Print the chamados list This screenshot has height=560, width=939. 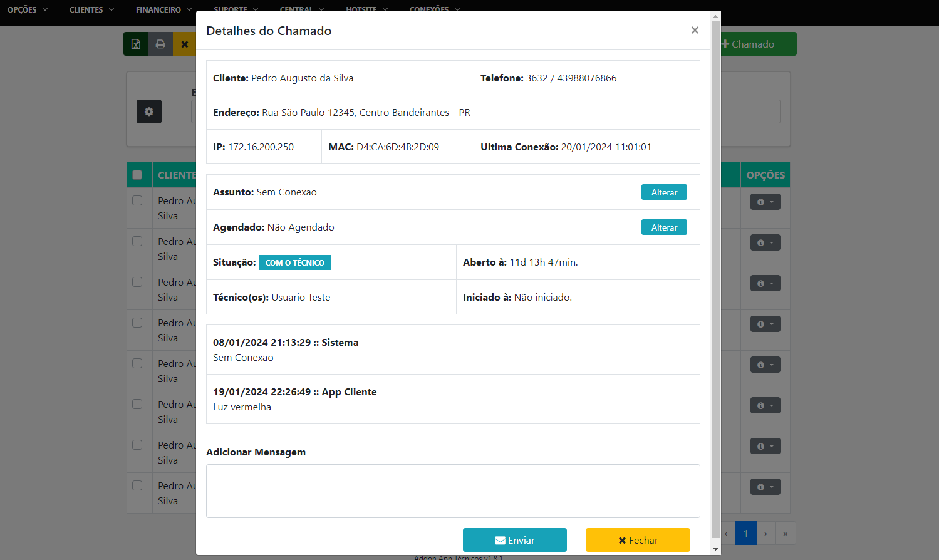pos(160,44)
